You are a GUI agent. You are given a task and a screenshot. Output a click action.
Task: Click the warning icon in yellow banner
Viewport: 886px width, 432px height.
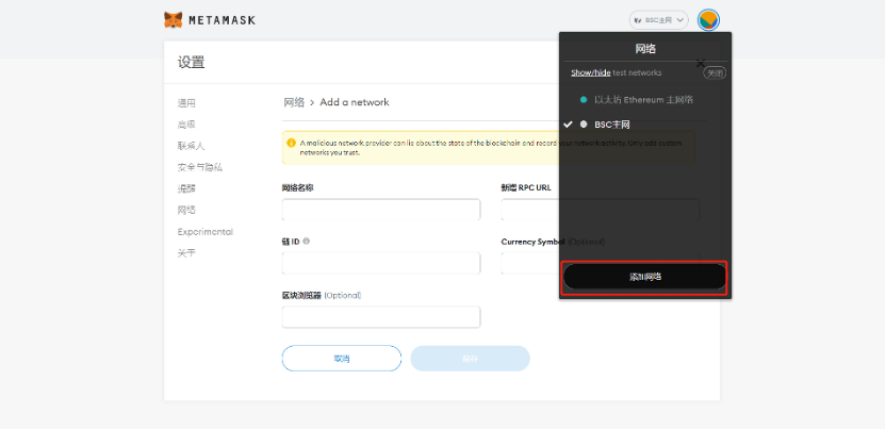(x=292, y=143)
